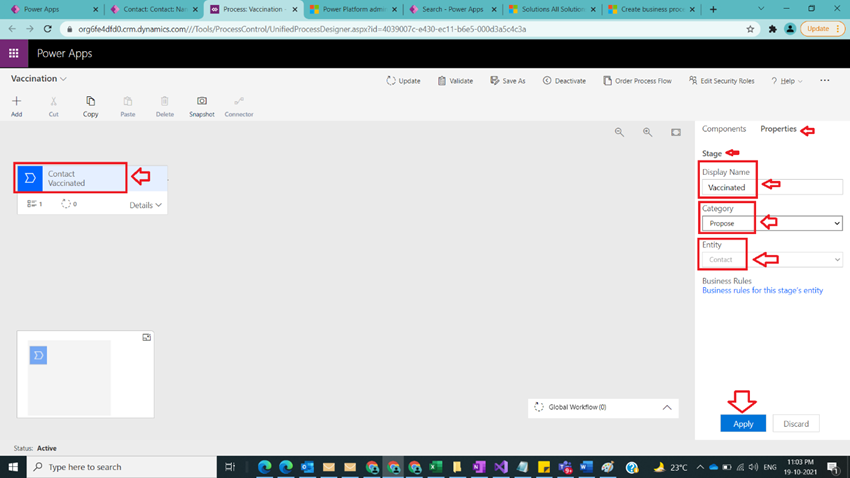Switch to Power Platform admin browser tab
Image resolution: width=850 pixels, height=478 pixels.
[x=353, y=9]
